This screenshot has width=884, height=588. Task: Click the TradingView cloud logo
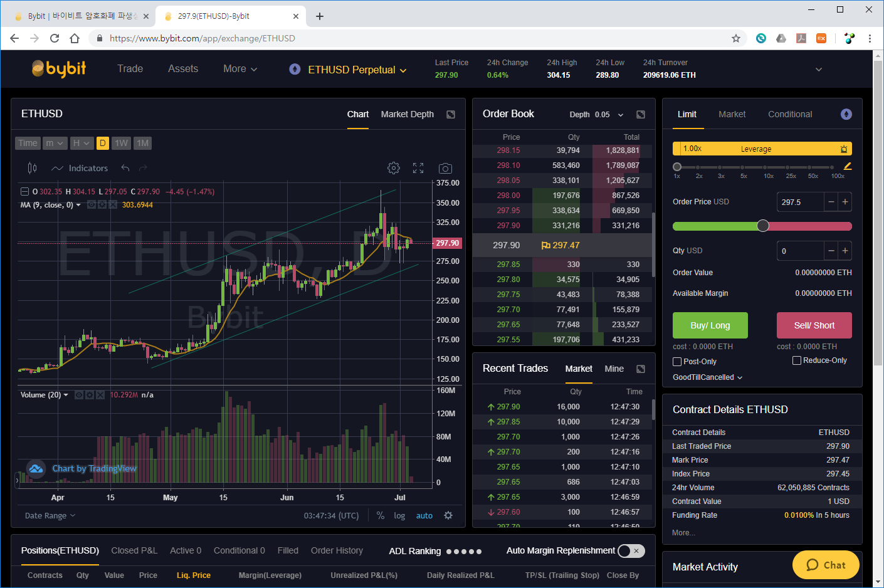point(36,468)
